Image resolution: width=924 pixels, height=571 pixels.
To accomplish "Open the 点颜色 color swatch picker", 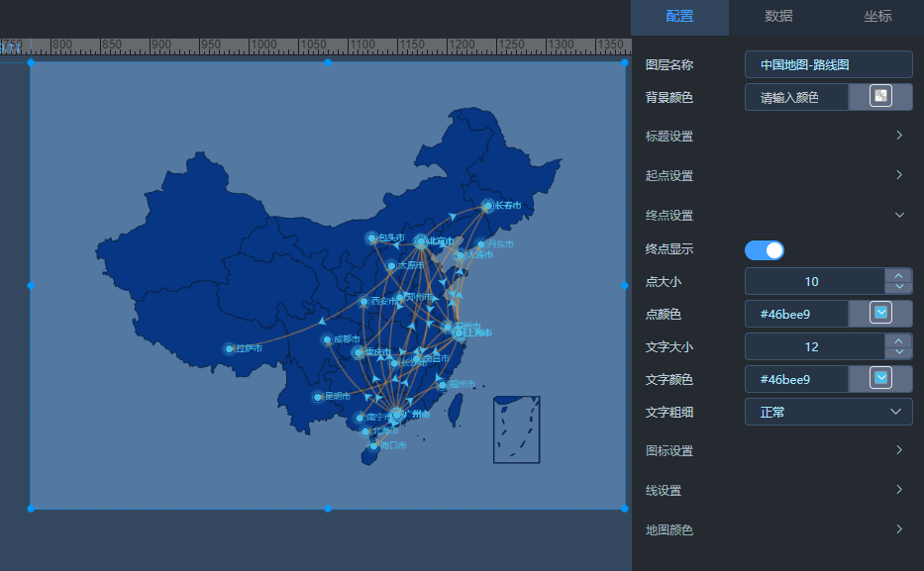I will 879,314.
